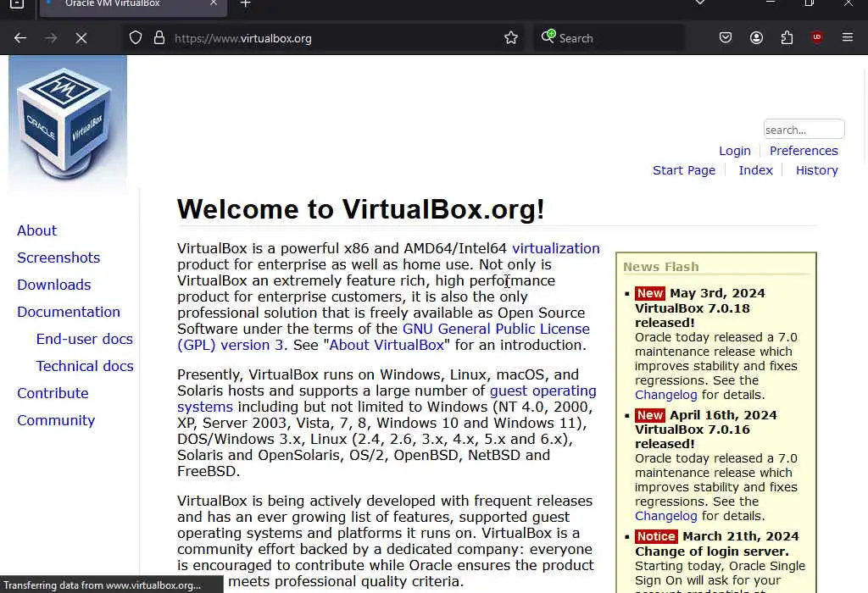Screen dimensions: 868x593
Task: Open Screenshots in the sidebar
Action: (58, 258)
